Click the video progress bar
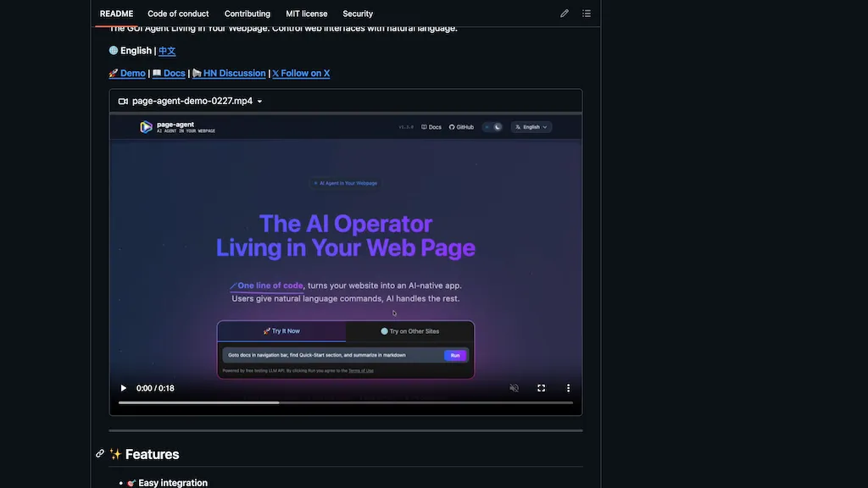This screenshot has width=868, height=488. click(x=346, y=402)
